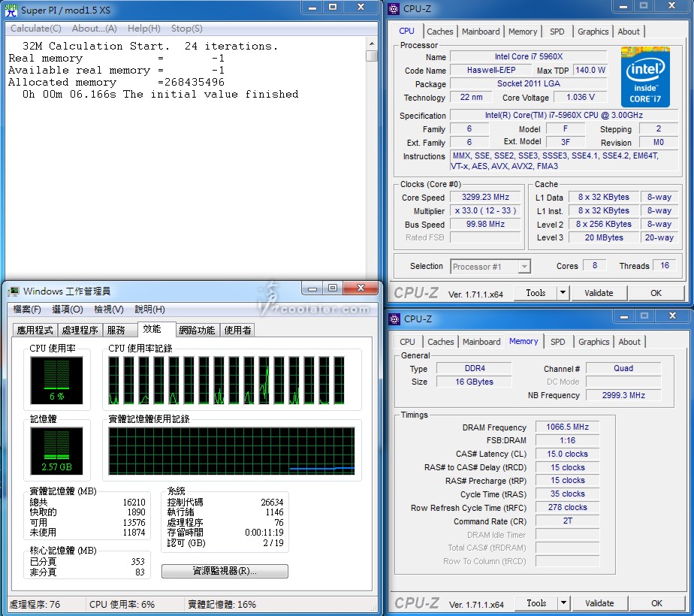
Task: Open the 說明(H) menu in Task Manager
Action: pyautogui.click(x=150, y=309)
